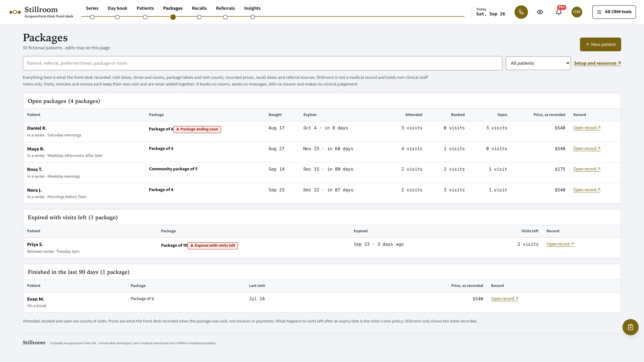Open the Patients tab
Viewport: 644px width, 362px height.
[x=145, y=8]
